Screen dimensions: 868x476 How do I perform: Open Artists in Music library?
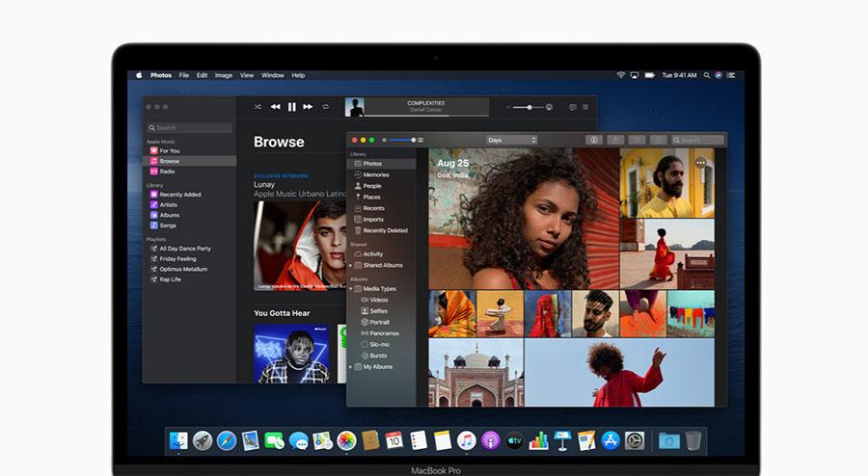pos(189,204)
